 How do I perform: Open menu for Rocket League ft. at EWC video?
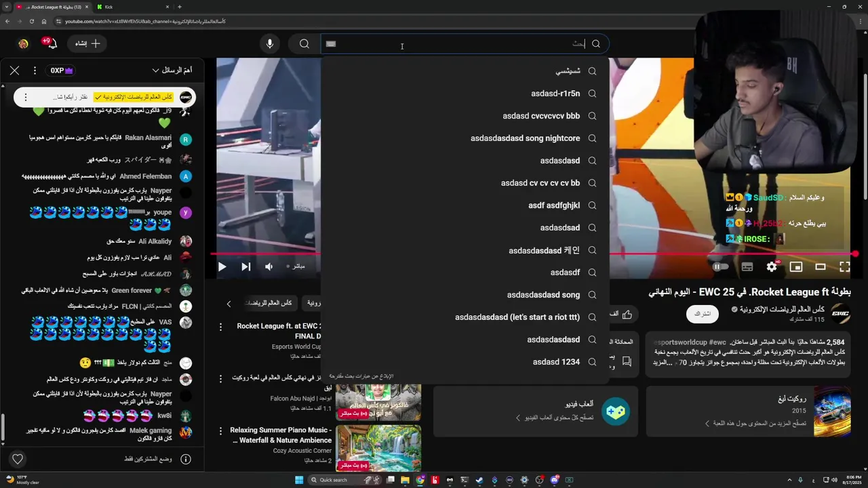pos(220,327)
